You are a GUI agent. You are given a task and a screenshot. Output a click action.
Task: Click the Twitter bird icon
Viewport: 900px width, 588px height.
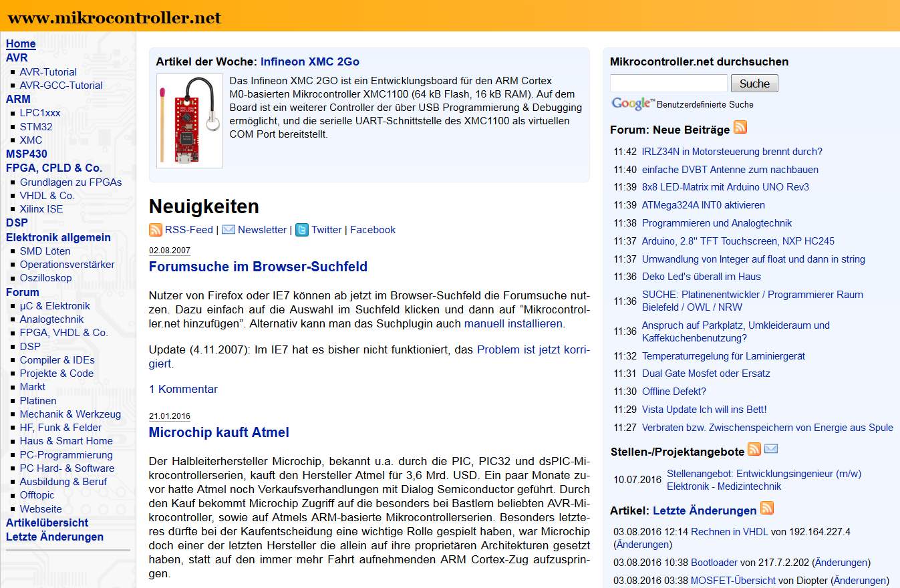click(x=302, y=230)
